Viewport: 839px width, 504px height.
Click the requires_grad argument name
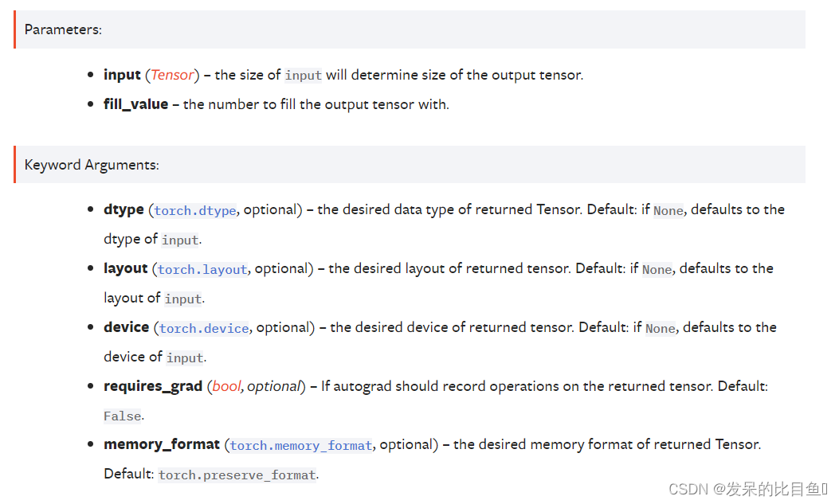pos(153,386)
